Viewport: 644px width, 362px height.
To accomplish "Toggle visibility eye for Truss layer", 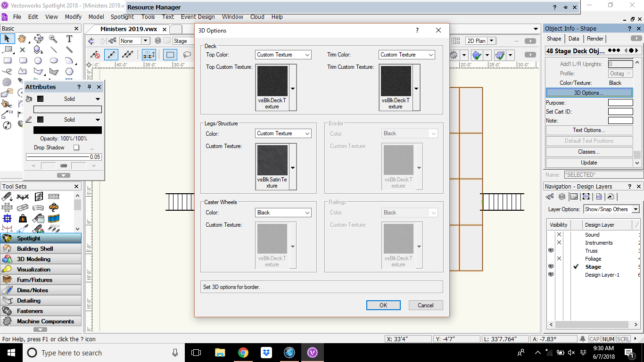I will coord(551,251).
